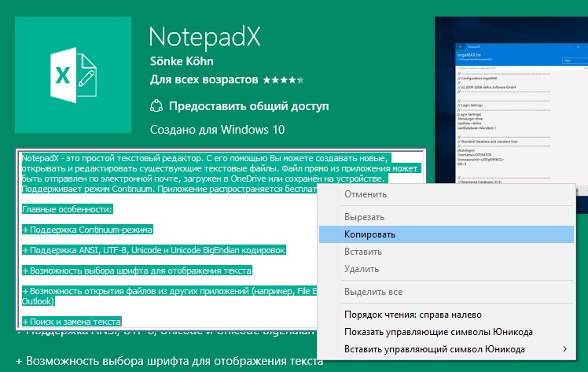The height and width of the screenshot is (372, 588).
Task: Expand the submenu arrow for Unicode control character
Action: (564, 349)
